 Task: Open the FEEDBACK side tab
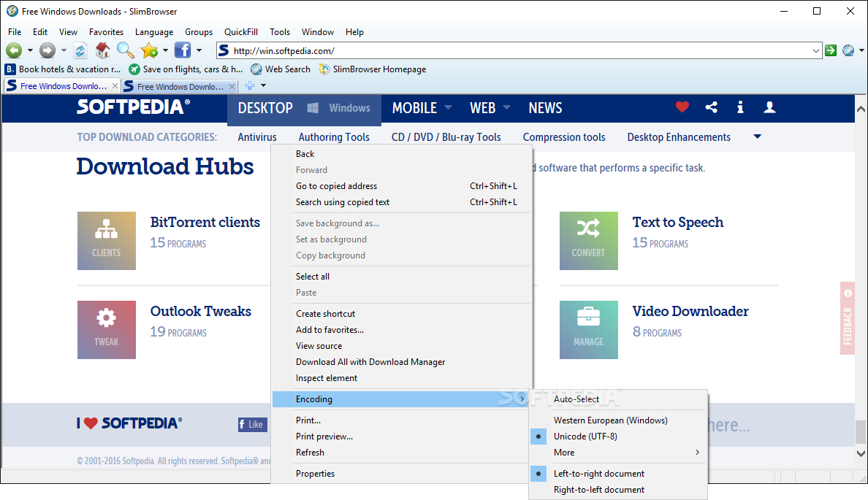pyautogui.click(x=848, y=318)
